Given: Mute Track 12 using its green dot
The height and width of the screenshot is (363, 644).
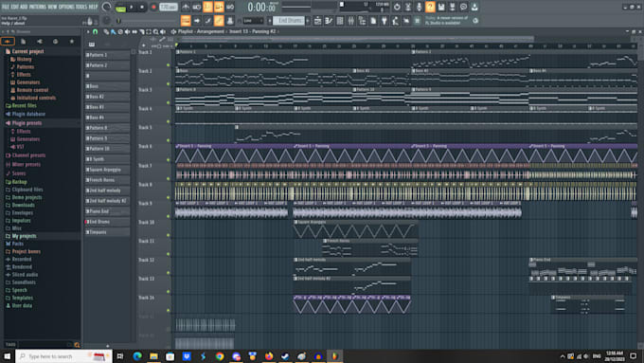Looking at the screenshot, I should pyautogui.click(x=168, y=273).
